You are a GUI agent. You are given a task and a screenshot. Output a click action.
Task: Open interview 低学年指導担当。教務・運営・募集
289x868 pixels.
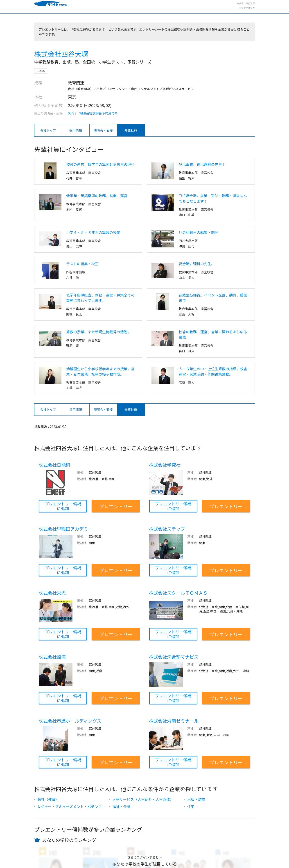tap(100, 298)
